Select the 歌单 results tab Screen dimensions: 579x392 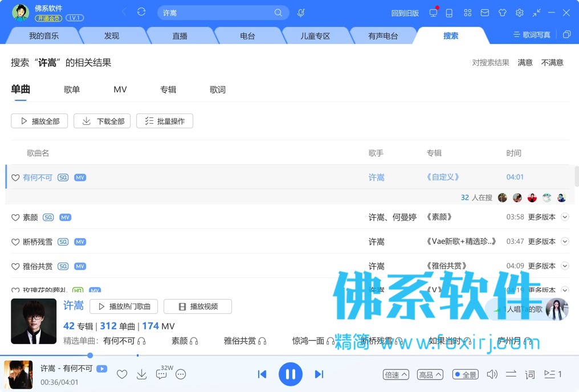tap(72, 89)
